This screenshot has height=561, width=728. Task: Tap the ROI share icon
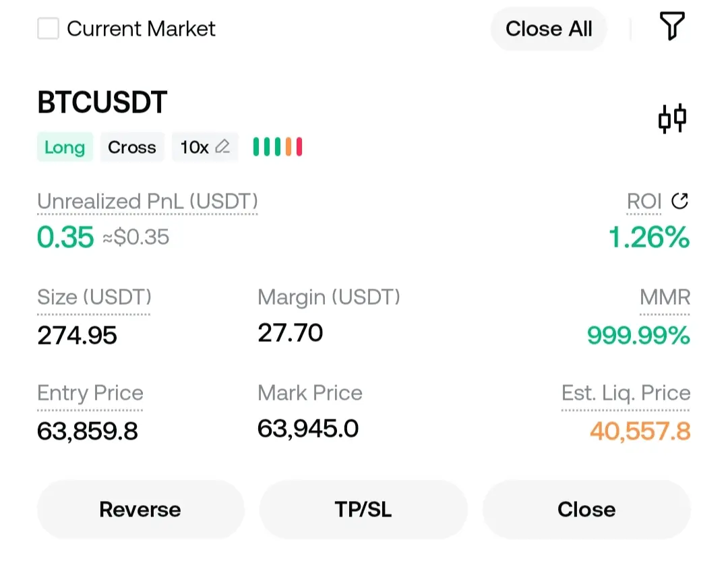(679, 201)
